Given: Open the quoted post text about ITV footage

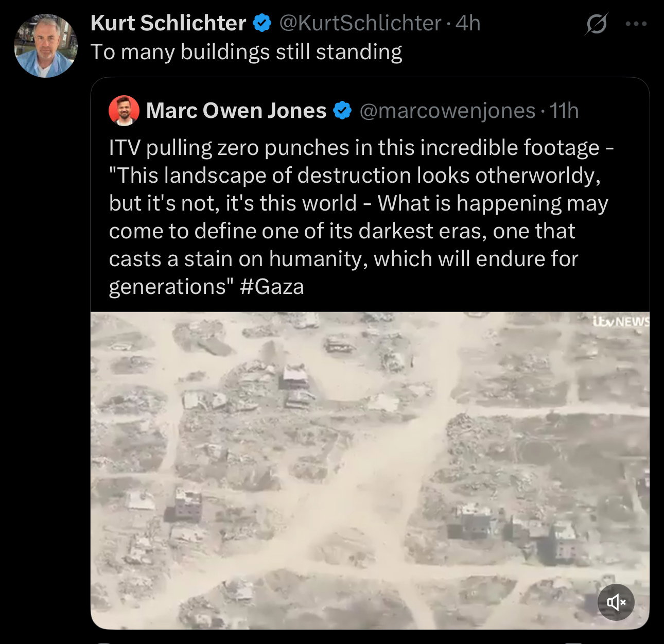Looking at the screenshot, I should click(x=361, y=217).
